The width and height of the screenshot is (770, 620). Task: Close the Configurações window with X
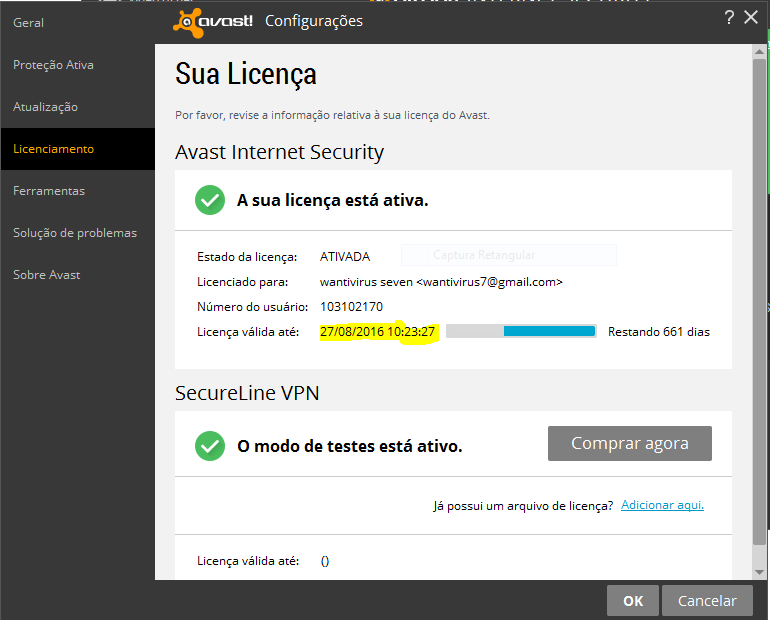coord(751,18)
